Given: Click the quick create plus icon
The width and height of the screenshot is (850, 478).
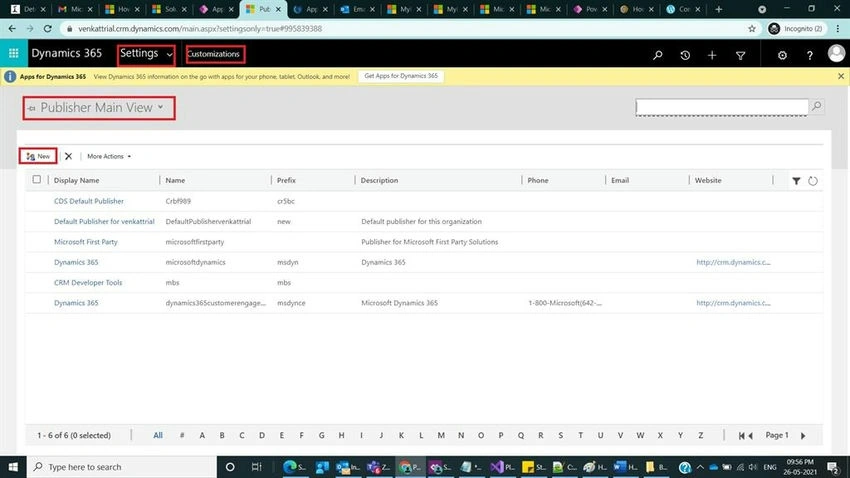Looking at the screenshot, I should 712,55.
